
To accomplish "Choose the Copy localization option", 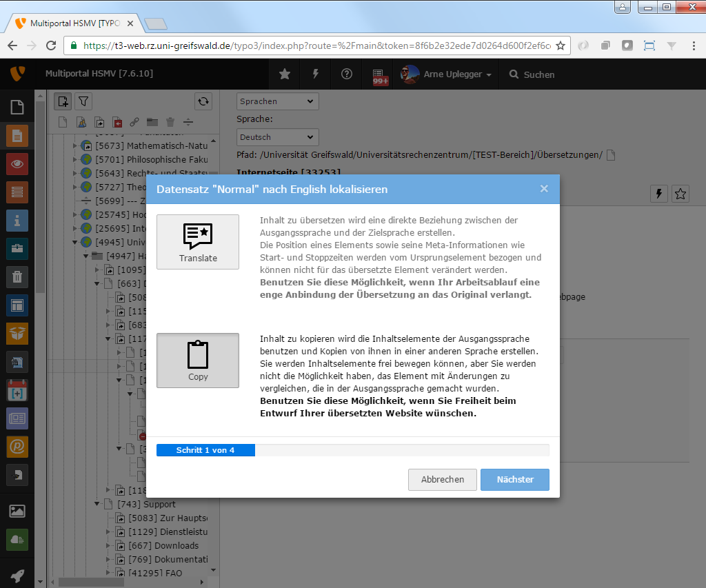I will pos(198,360).
